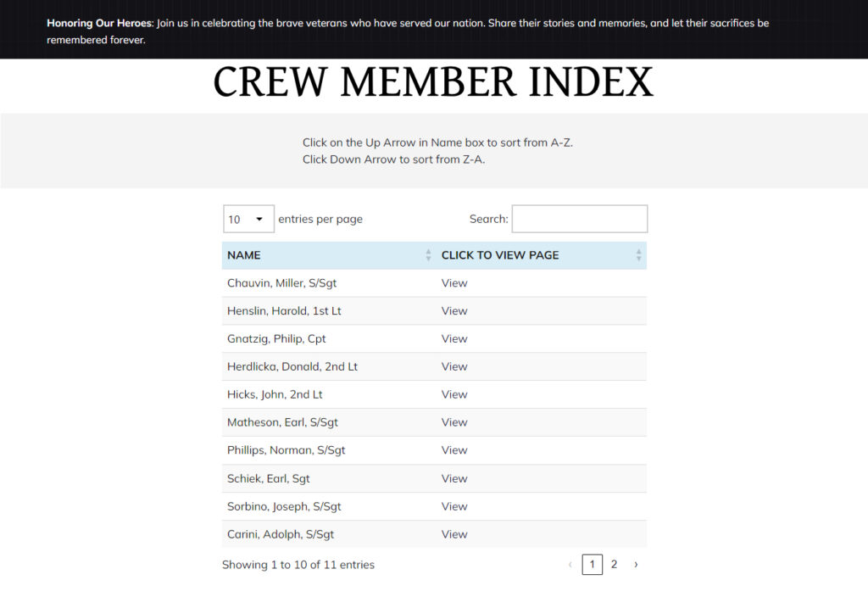Go to next page using right chevron
The image size is (868, 597).
(x=636, y=565)
